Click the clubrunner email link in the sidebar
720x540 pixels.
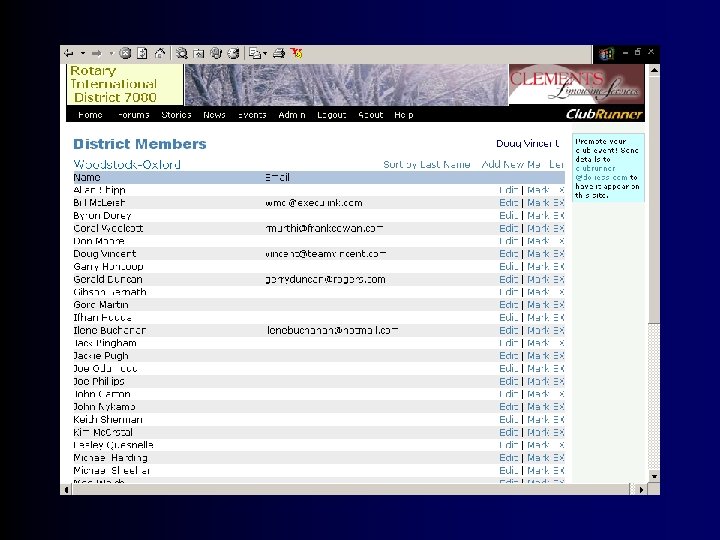coord(601,173)
